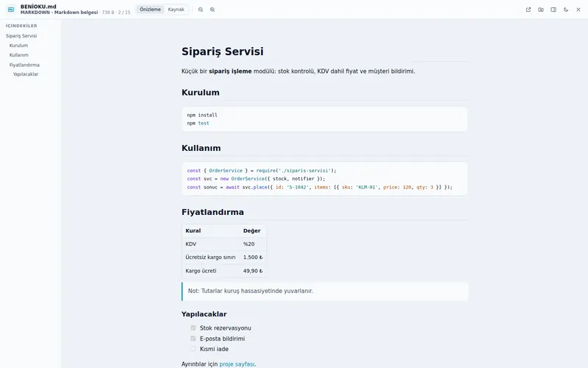
Task: Zoom in the document preview
Action: click(x=212, y=10)
